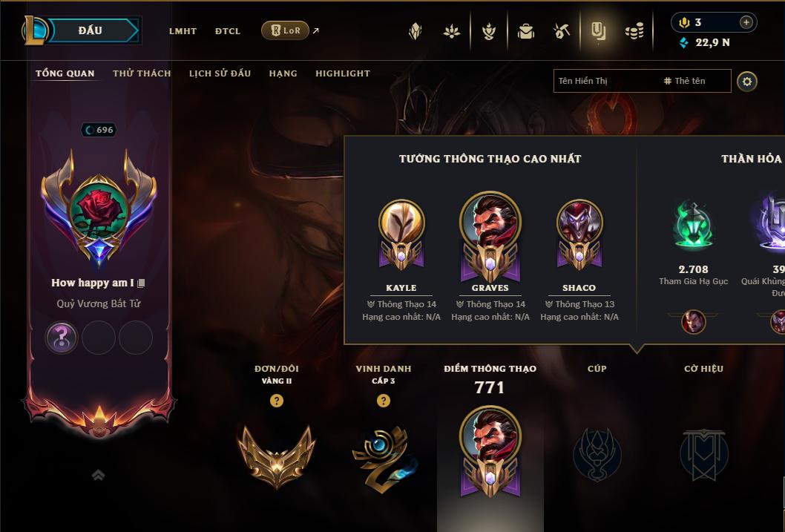This screenshot has height=532, width=785.
Task: Click plus button to buy RP
Action: [x=746, y=22]
